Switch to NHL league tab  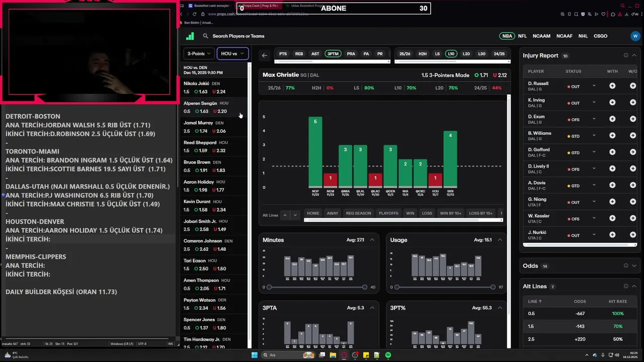583,36
